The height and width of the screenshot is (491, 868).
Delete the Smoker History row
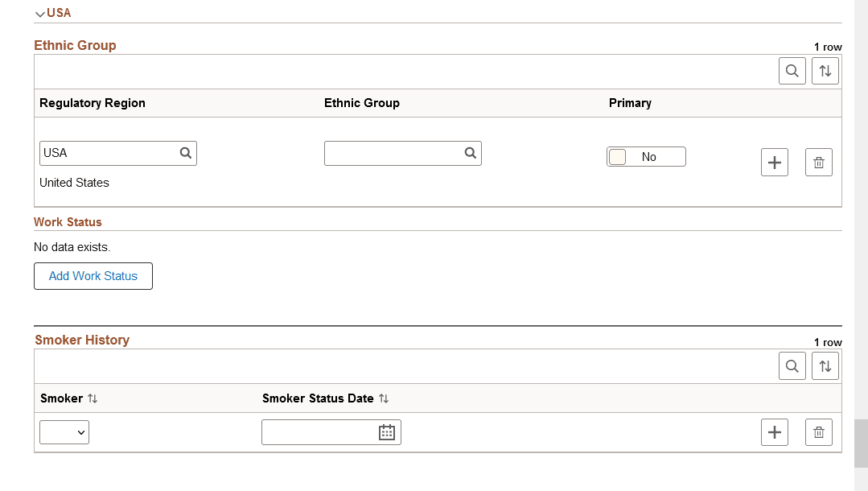click(818, 432)
